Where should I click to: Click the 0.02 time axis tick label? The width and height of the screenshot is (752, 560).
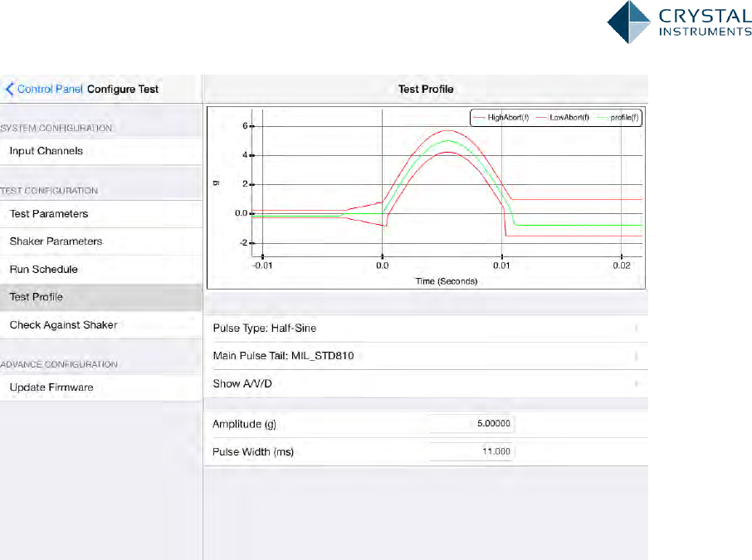click(622, 265)
